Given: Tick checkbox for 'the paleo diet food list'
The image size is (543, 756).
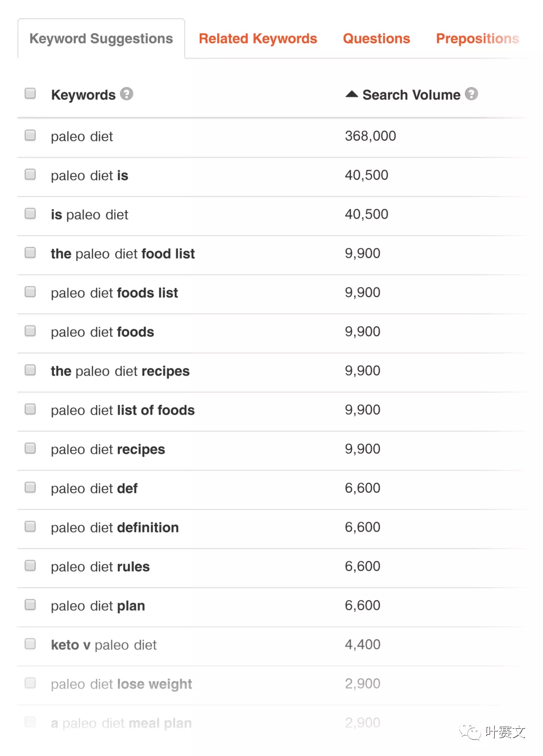Looking at the screenshot, I should (x=30, y=253).
